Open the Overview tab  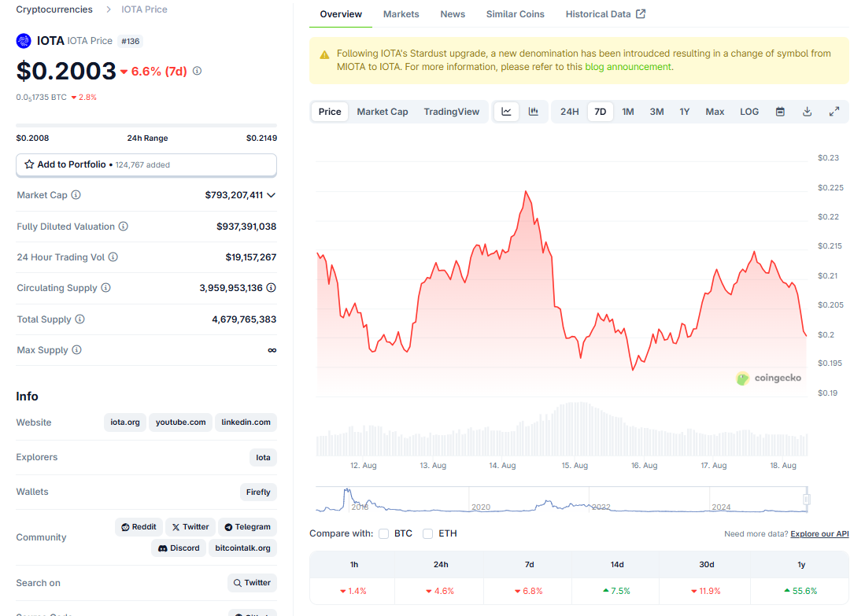(x=341, y=14)
